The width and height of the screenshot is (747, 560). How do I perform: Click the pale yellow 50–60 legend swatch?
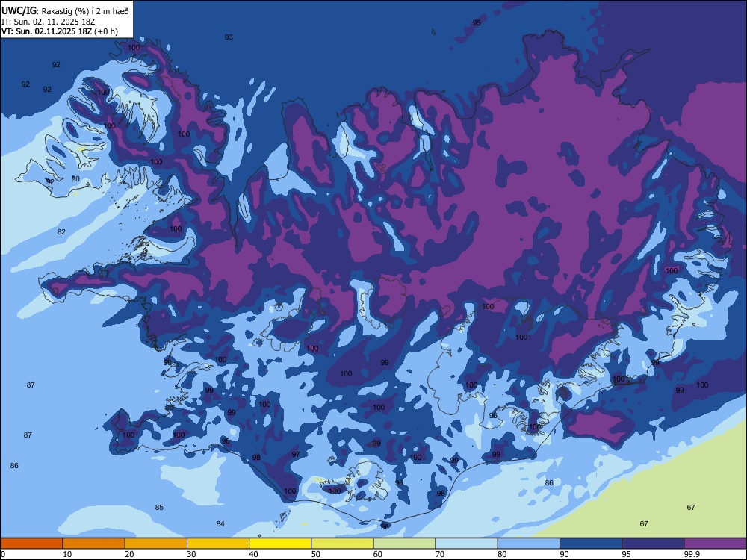pos(342,544)
